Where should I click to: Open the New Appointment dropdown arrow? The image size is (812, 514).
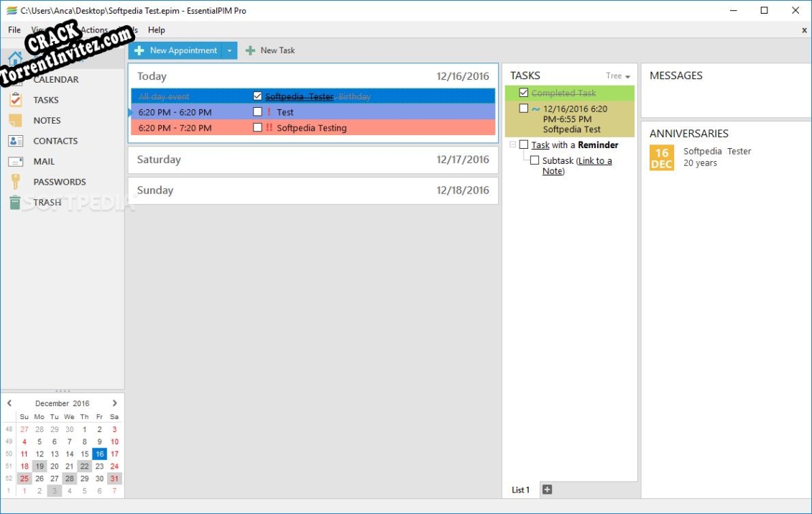(x=229, y=50)
